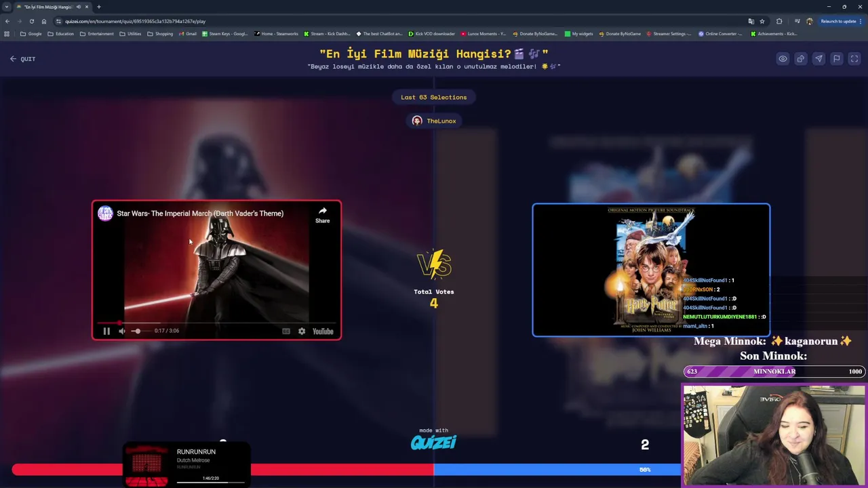
Task: Translate this page icon in address bar
Action: 751,21
